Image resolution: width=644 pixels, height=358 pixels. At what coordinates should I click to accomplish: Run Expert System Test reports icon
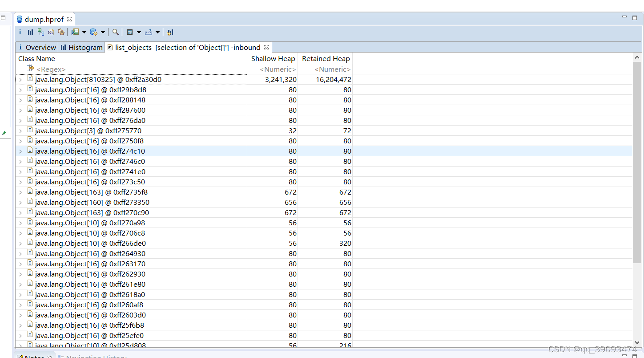point(75,32)
